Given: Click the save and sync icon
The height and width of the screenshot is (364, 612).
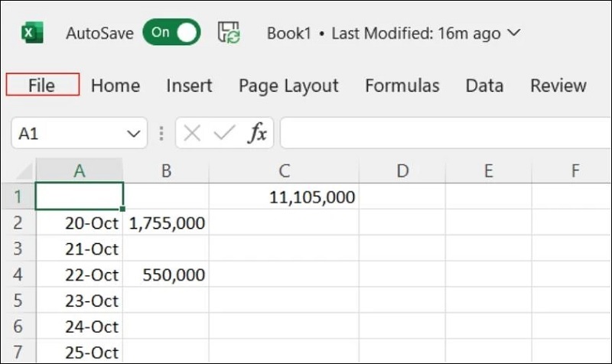Looking at the screenshot, I should 229,33.
